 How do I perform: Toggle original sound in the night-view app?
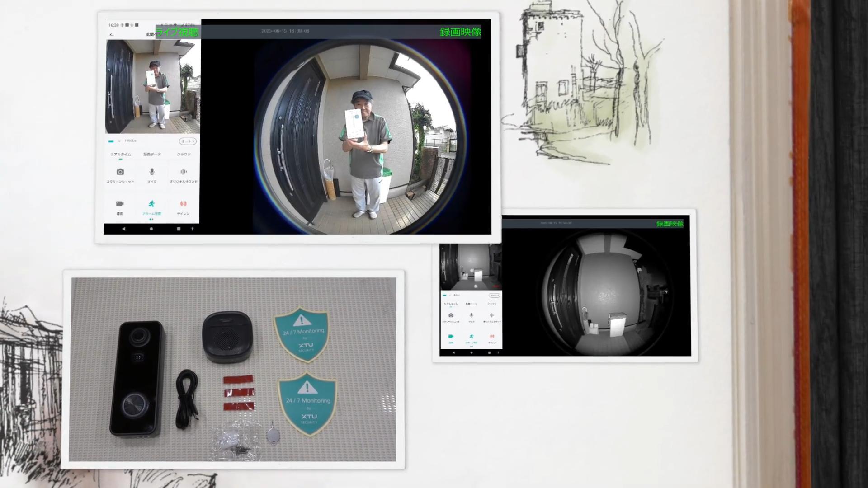[492, 318]
